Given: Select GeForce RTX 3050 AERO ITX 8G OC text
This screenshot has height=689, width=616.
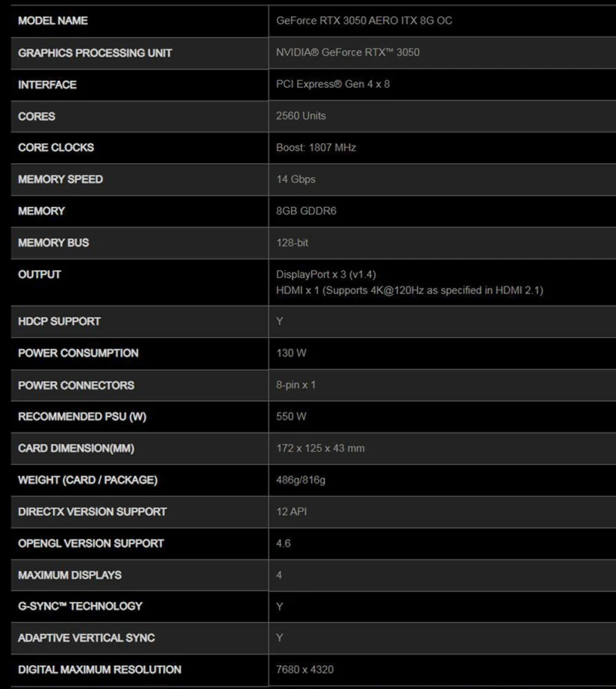Looking at the screenshot, I should point(363,21).
